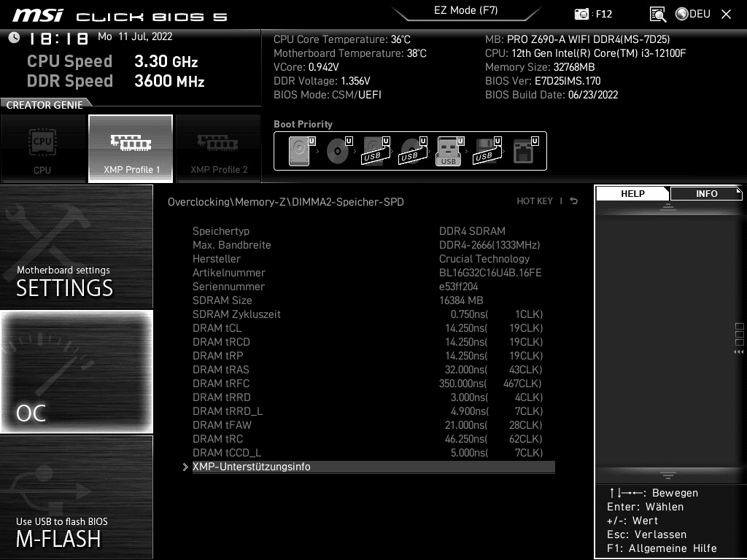Click the system time 18:18
Viewport: 747px width, 560px height.
tap(58, 39)
